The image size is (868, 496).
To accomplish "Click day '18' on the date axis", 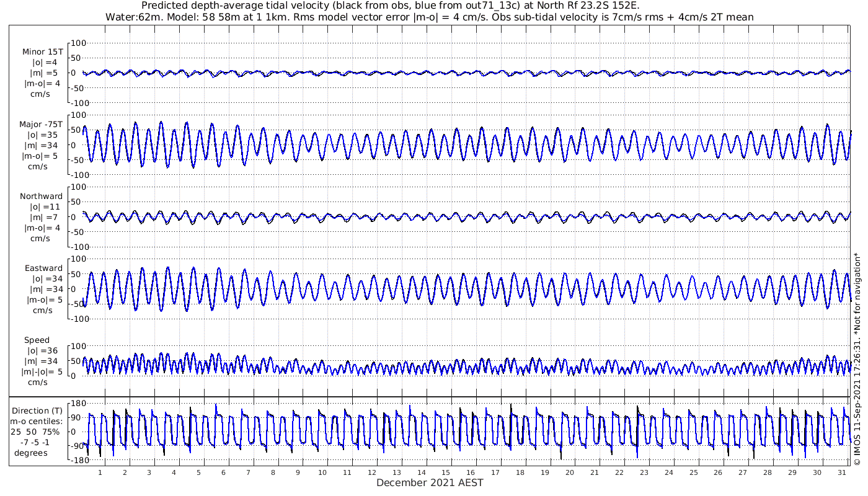I will pos(520,472).
